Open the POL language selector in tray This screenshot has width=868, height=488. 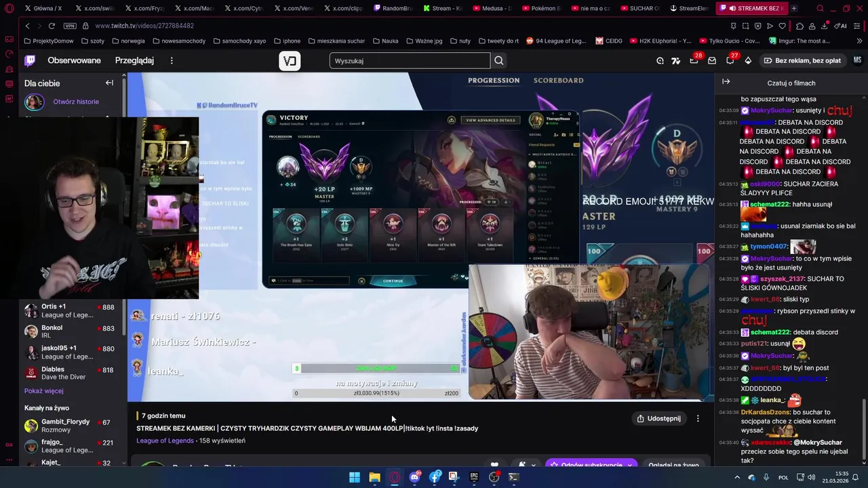(783, 477)
